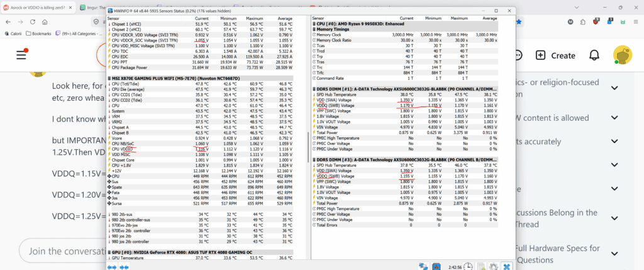
Task: Click right pane Average column header
Action: pyautogui.click(x=489, y=18)
